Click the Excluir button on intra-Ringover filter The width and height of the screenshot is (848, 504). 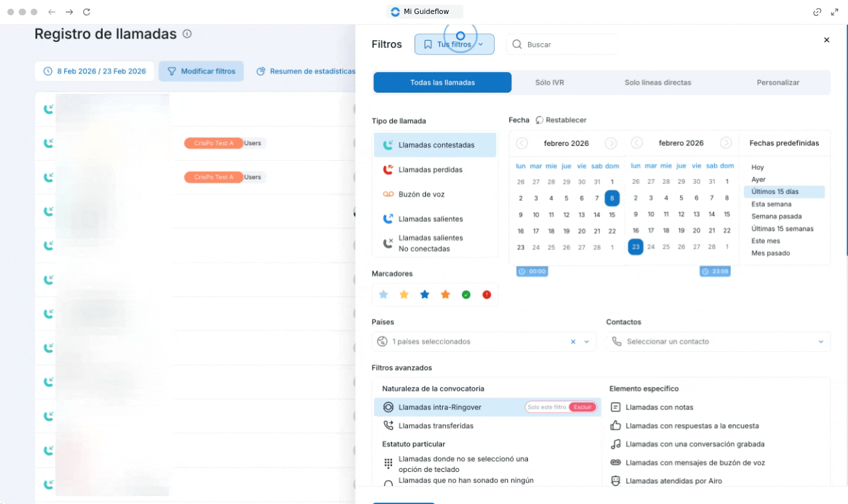tap(582, 407)
